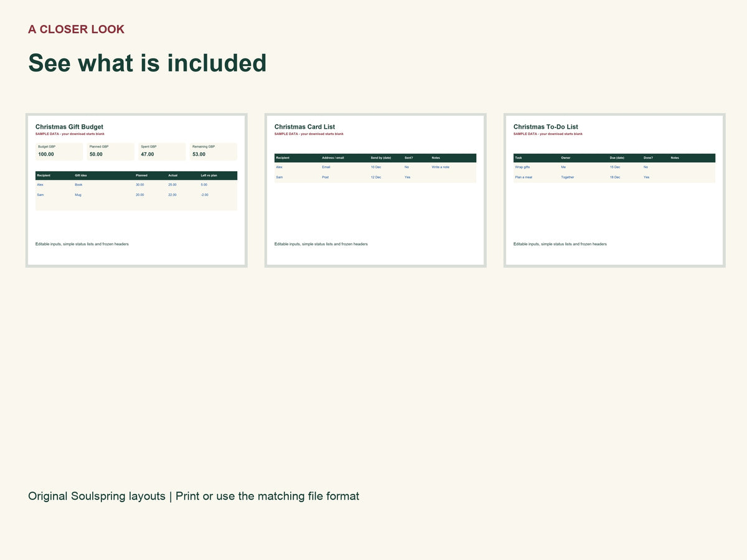747x560 pixels.
Task: Click the 'Left vs plan' column header
Action: pyautogui.click(x=209, y=175)
